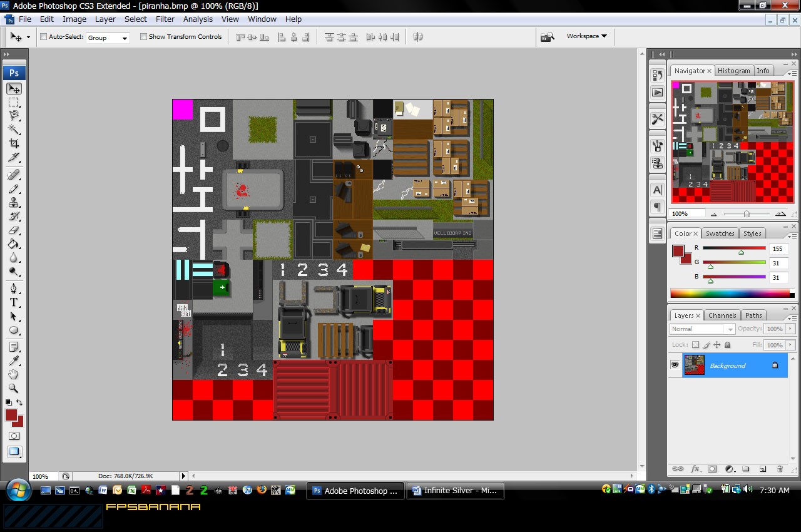Select the Notes tool
801x532 pixels.
click(x=14, y=347)
